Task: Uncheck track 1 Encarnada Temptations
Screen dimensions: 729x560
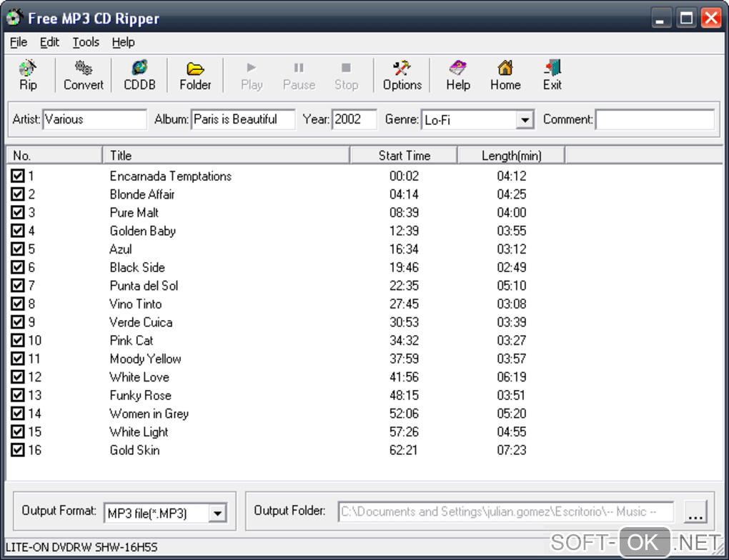Action: pyautogui.click(x=18, y=176)
